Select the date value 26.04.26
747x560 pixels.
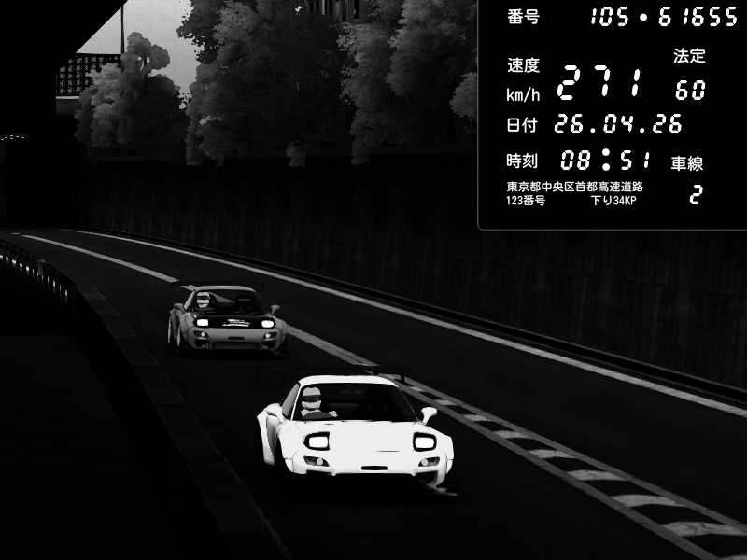tap(618, 124)
